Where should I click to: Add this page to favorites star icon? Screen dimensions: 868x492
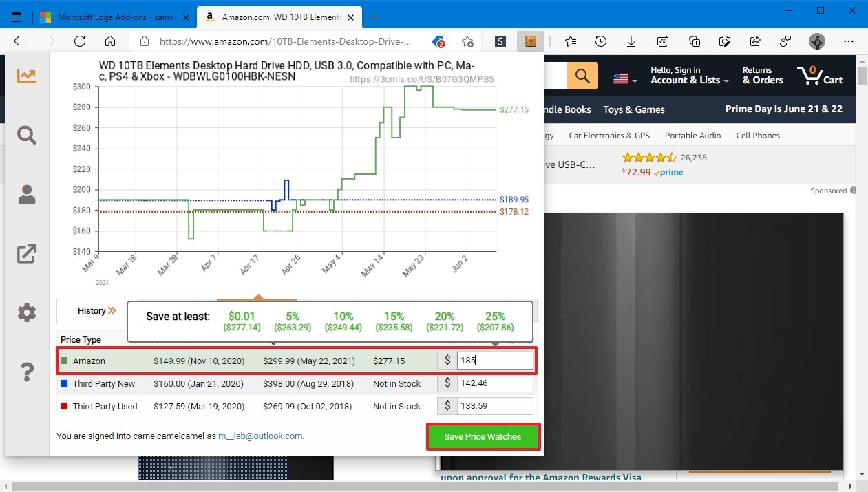(x=467, y=41)
